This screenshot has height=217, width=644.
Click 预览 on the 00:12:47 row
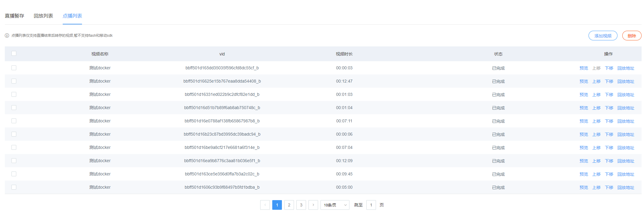584,81
